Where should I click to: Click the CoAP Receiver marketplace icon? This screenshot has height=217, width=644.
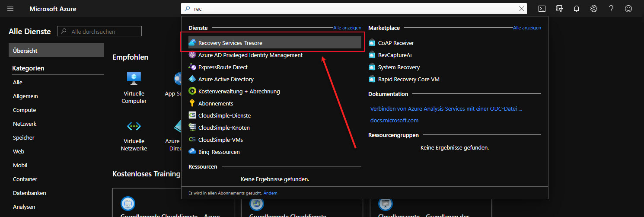pyautogui.click(x=372, y=43)
